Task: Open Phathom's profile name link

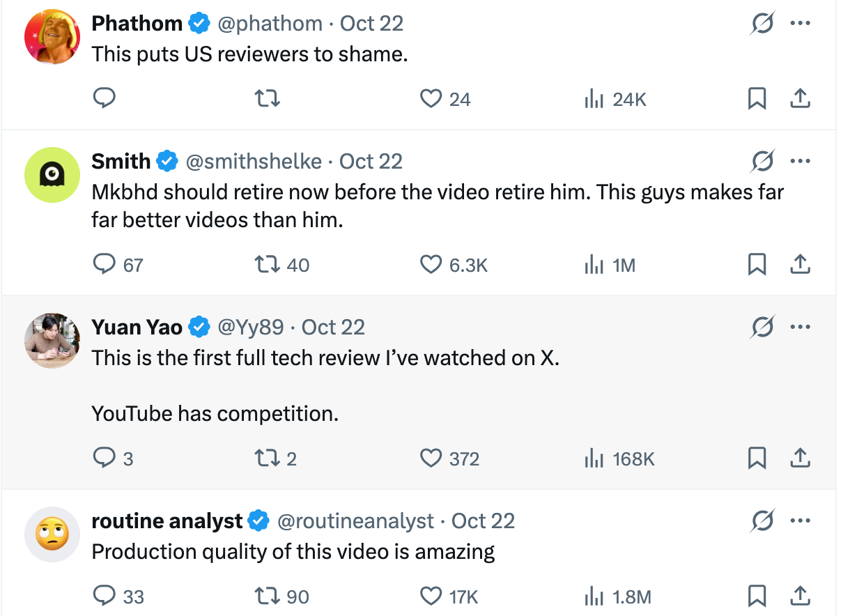Action: click(x=137, y=23)
